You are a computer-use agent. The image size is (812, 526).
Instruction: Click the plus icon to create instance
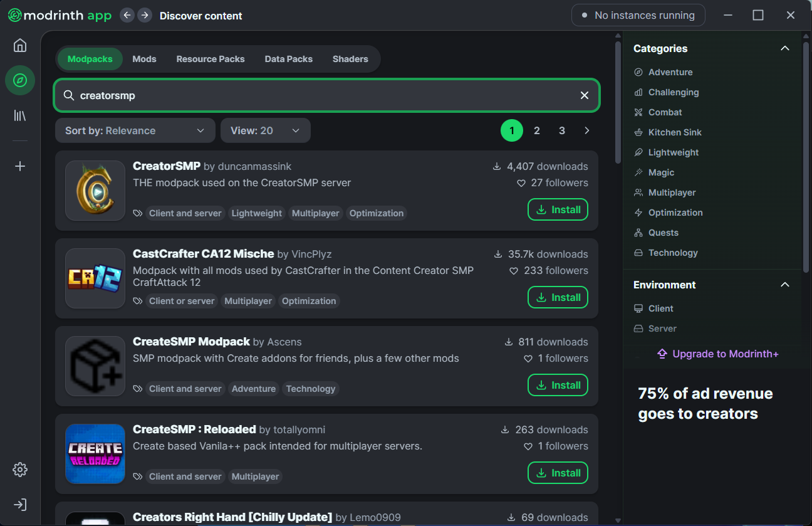coord(20,166)
